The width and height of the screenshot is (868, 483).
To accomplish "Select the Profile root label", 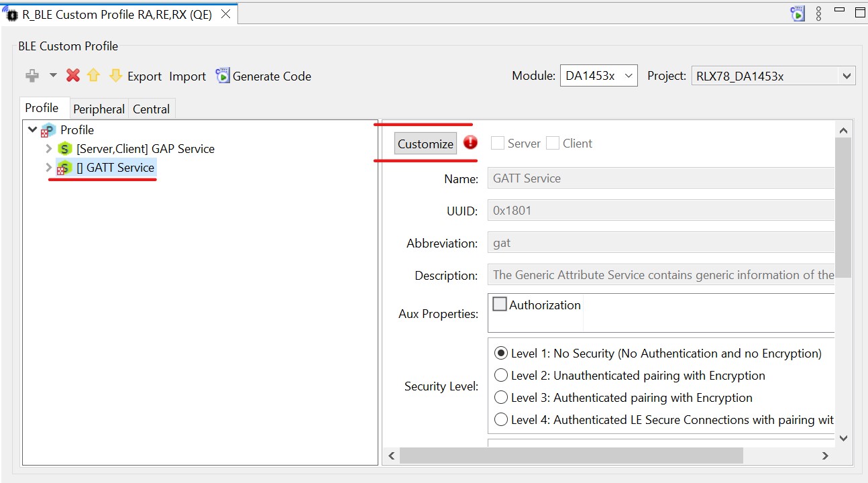I will coord(77,130).
